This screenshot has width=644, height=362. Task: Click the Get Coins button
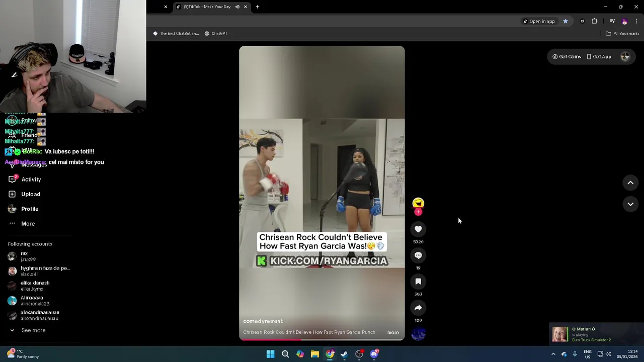pos(567,57)
